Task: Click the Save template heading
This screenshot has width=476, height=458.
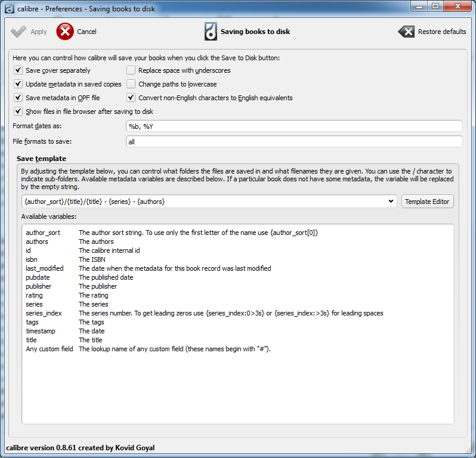Action: coord(41,159)
